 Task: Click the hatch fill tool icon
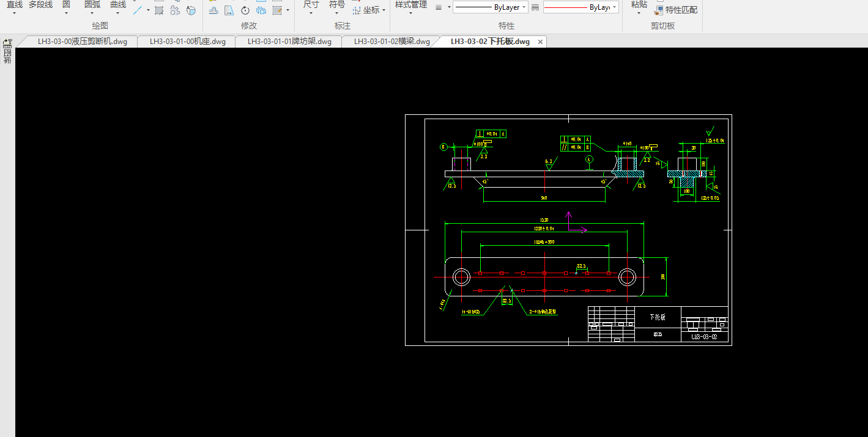pos(158,10)
